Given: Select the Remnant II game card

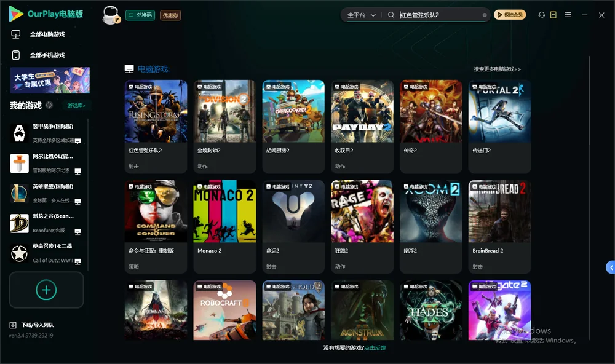Looking at the screenshot, I should coord(156,310).
